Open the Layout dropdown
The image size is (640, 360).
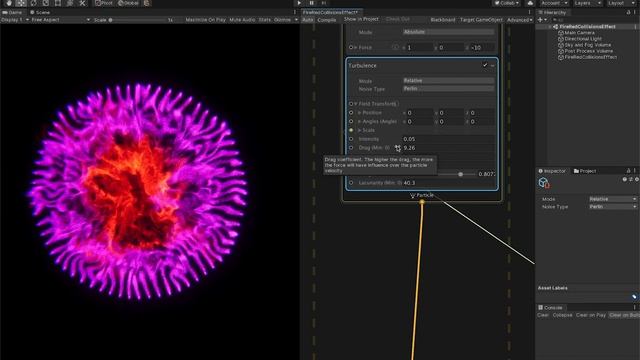[x=621, y=3]
